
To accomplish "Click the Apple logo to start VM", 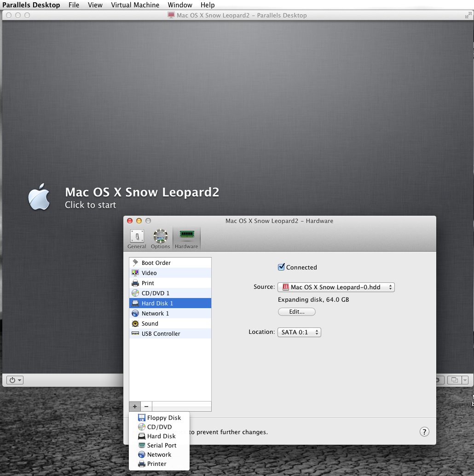I will (39, 197).
